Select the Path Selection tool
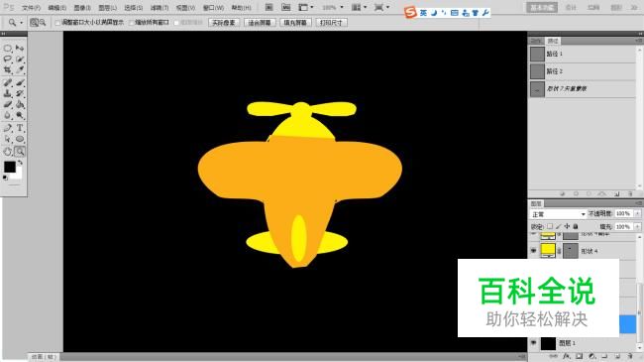Image resolution: width=644 pixels, height=362 pixels. pyautogui.click(x=7, y=139)
